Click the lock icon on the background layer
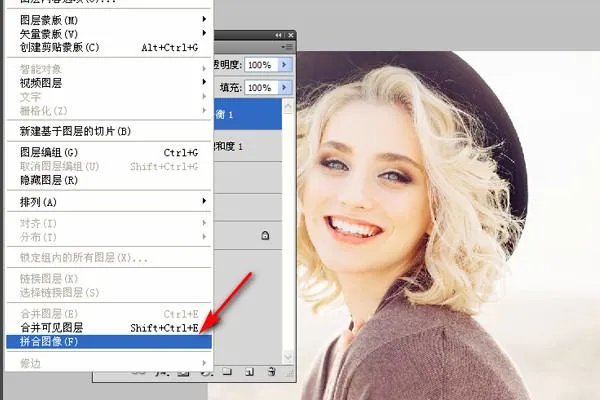The image size is (600, 400). pos(265,235)
